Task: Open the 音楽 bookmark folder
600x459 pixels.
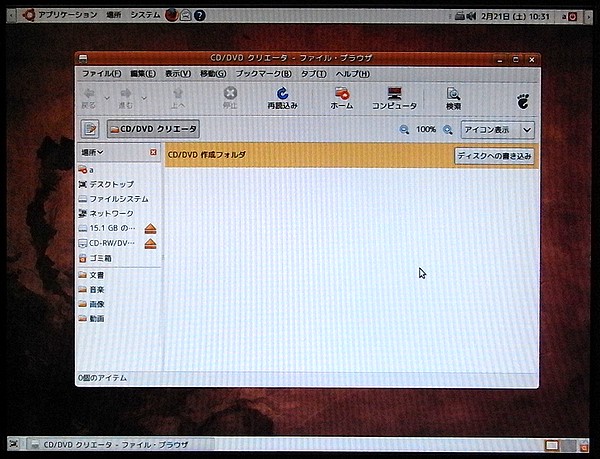Action: (x=119, y=290)
